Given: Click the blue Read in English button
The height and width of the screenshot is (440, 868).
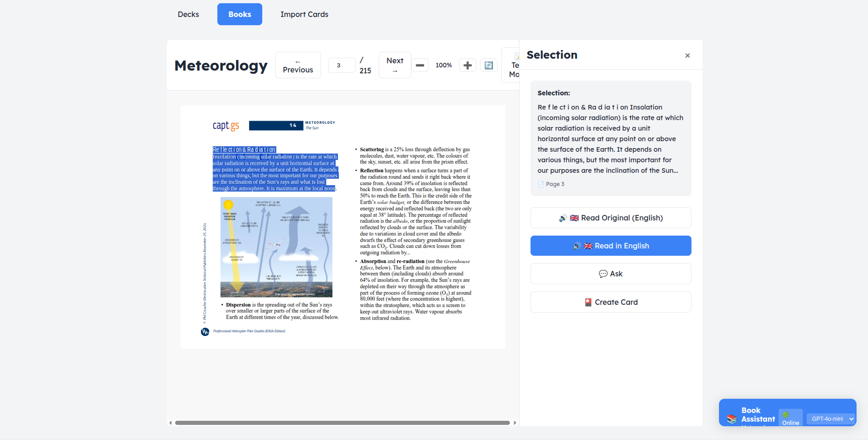Looking at the screenshot, I should pos(610,246).
